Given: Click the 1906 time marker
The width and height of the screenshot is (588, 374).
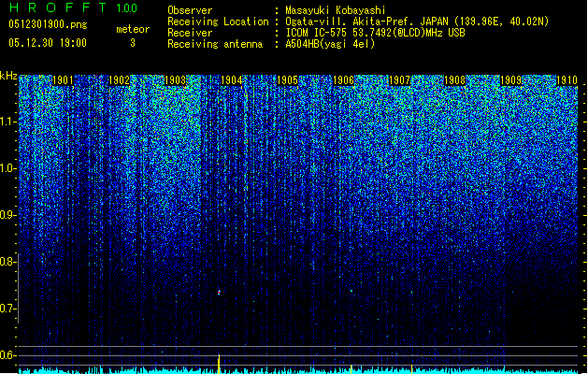Looking at the screenshot, I should tap(343, 80).
